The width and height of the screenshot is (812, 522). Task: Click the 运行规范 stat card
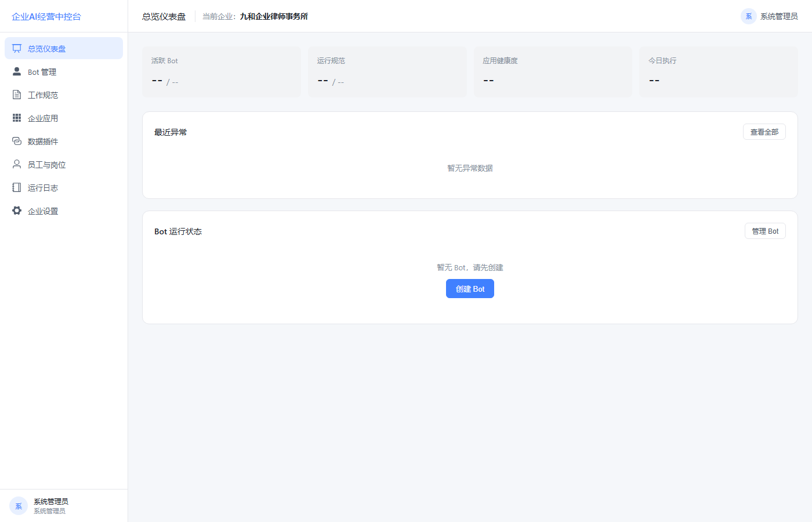tap(387, 72)
